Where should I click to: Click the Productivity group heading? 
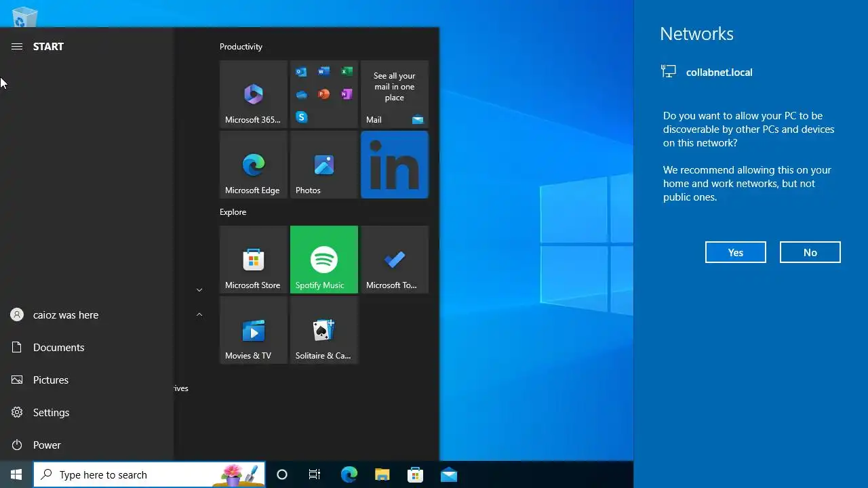click(241, 46)
